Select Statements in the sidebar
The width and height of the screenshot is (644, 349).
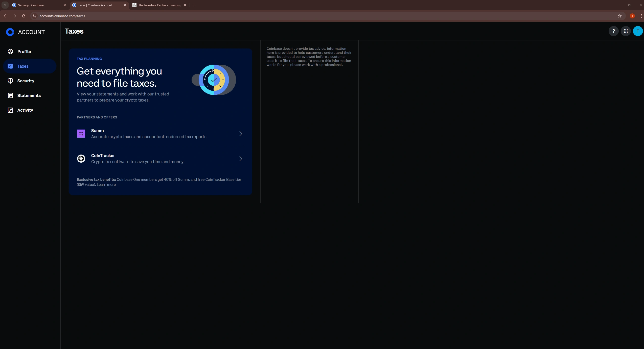tap(30, 95)
